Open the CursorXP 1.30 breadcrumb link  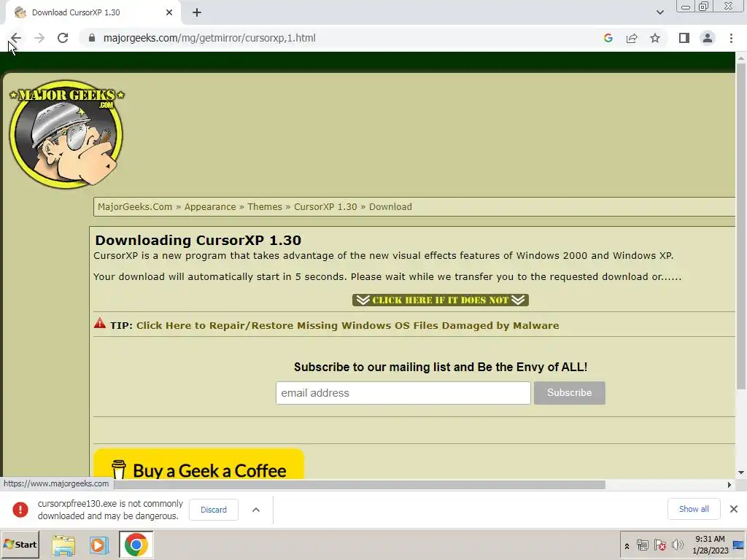pos(325,206)
